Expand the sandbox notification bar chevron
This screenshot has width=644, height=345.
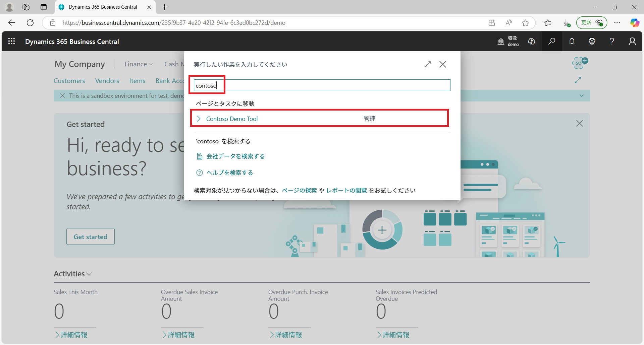582,96
